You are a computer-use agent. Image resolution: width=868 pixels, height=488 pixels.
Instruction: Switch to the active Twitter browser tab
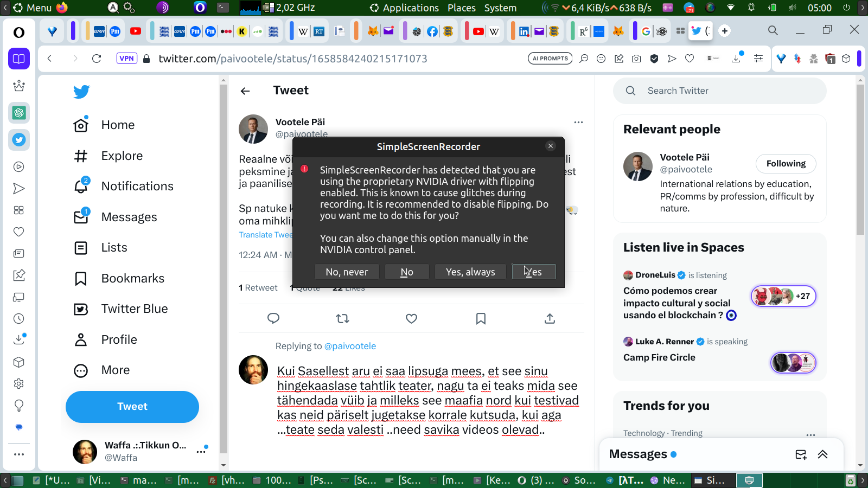(x=701, y=31)
